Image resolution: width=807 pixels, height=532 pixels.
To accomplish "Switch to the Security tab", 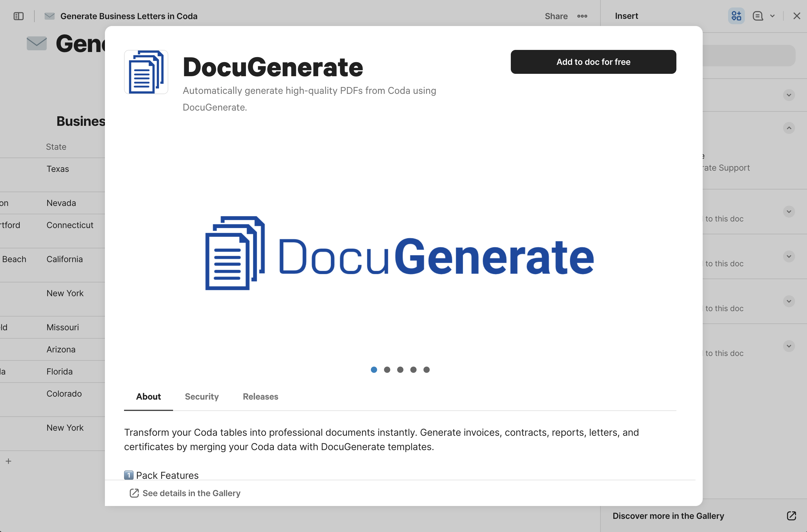I will (201, 396).
